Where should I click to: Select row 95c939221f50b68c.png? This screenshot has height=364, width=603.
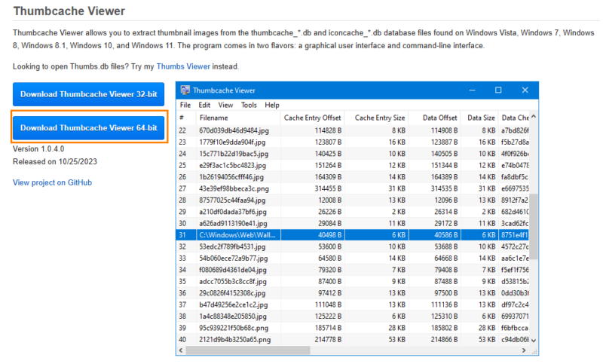coord(353,328)
